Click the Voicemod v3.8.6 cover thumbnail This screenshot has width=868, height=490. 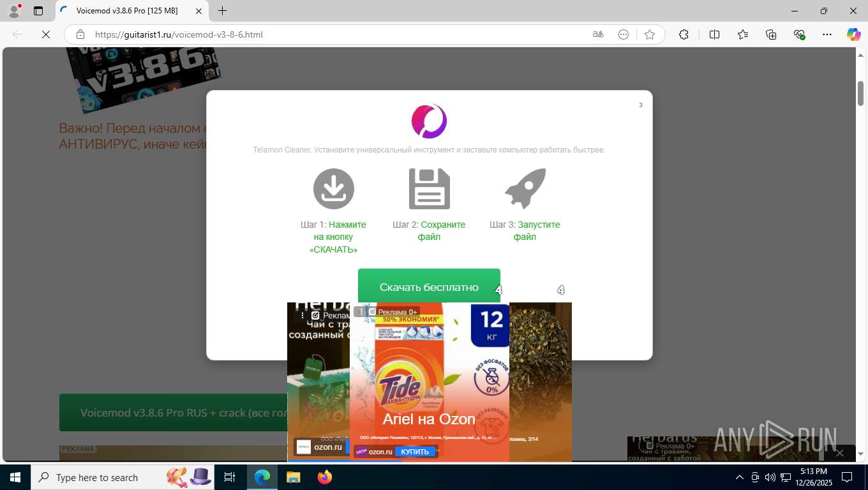(144, 80)
